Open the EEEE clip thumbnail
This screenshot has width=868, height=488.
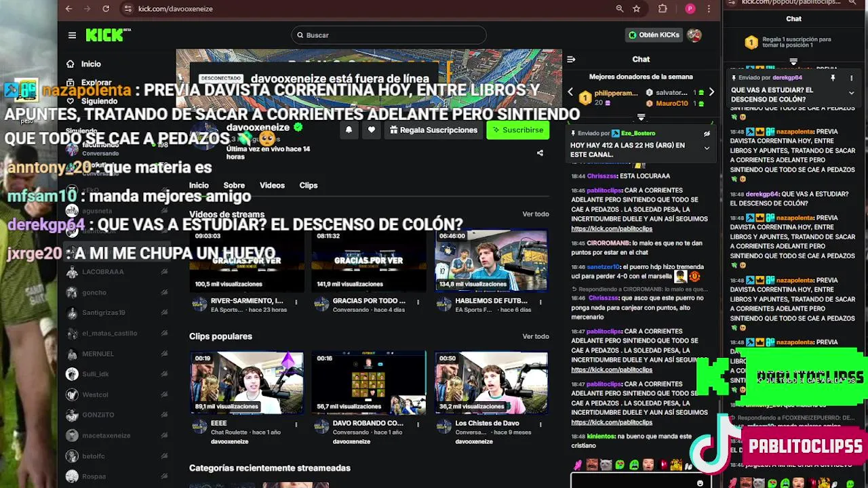247,383
